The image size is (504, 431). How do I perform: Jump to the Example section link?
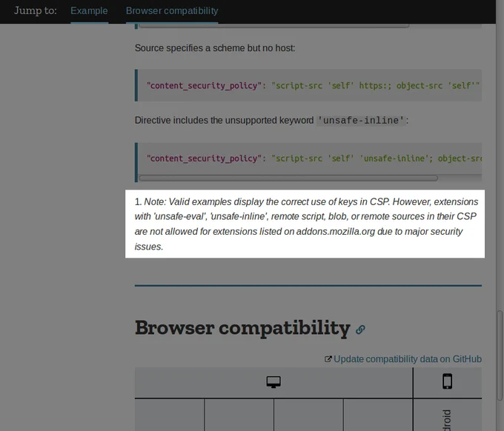[89, 11]
